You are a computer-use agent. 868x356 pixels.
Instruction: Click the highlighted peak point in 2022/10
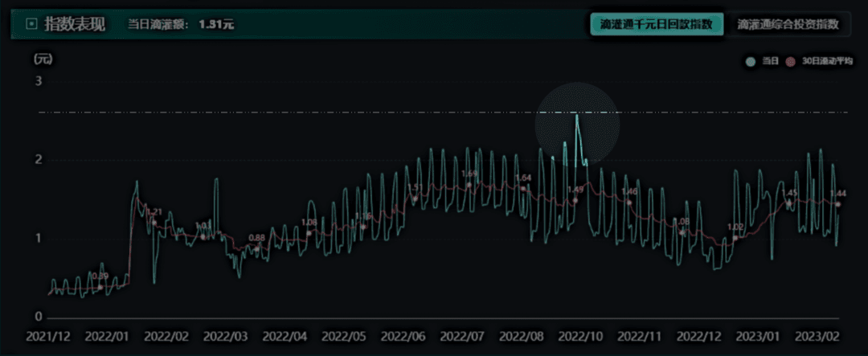tap(577, 115)
